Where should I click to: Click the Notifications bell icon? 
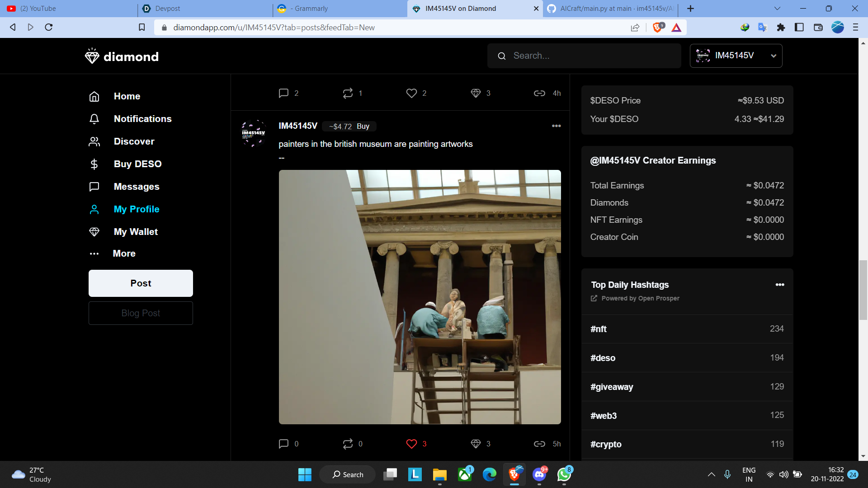coord(94,119)
